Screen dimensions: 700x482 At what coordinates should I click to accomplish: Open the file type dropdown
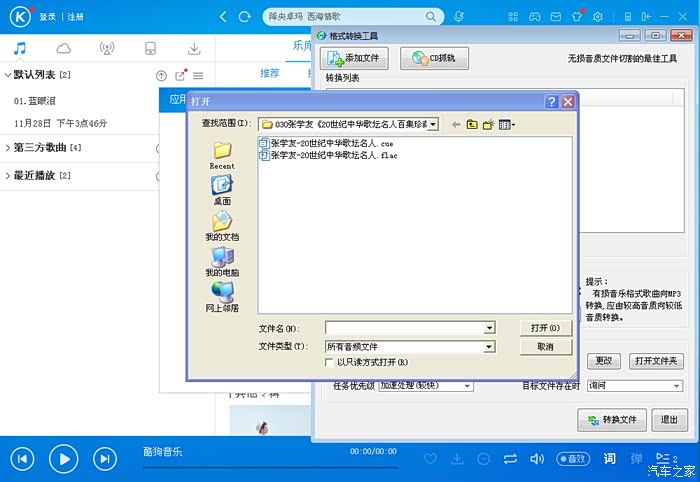pyautogui.click(x=489, y=346)
